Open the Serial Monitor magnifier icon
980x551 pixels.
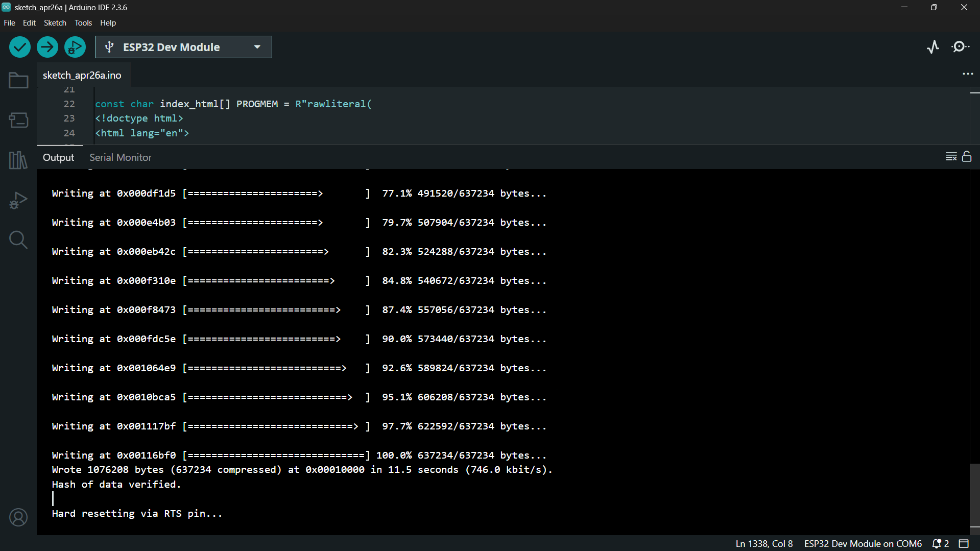coord(961,47)
